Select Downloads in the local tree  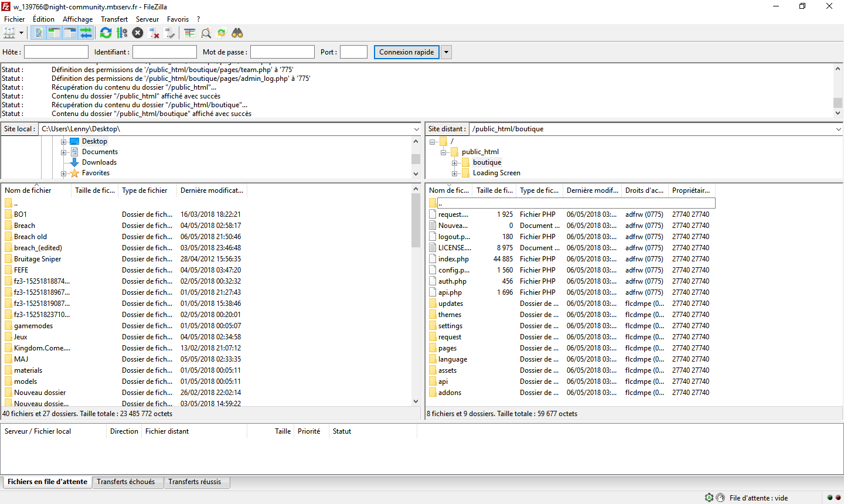click(99, 162)
